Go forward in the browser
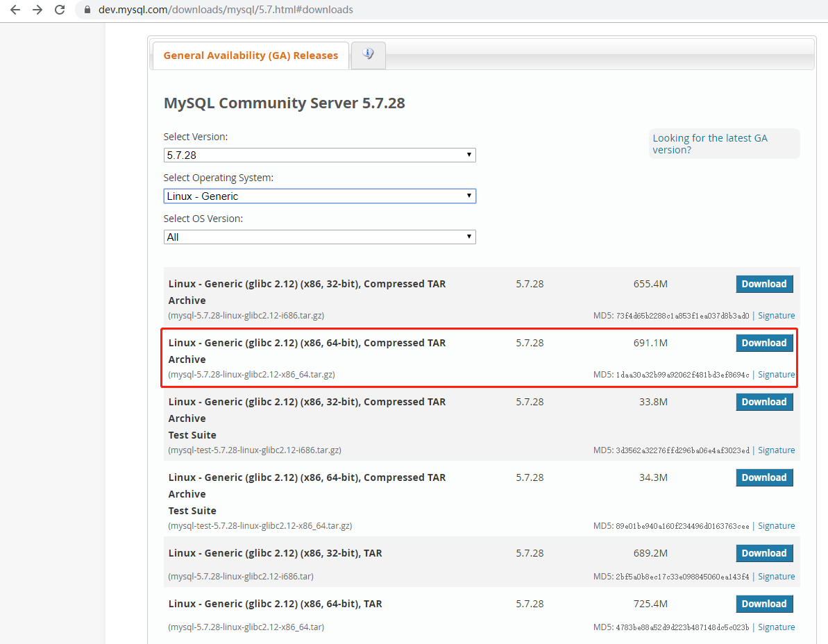Screen dimensions: 828x644 tap(37, 10)
